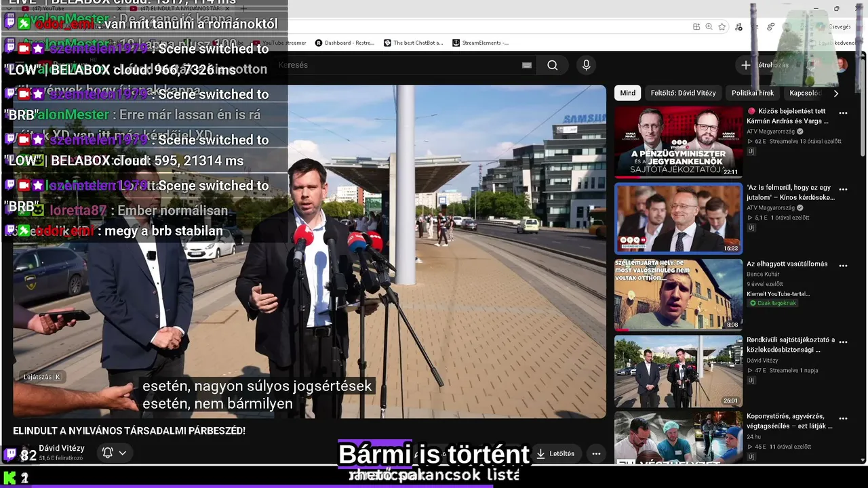Click the ATV Magyarország channel under Közös bejelentést
Viewport: 868px width, 488px height.
pos(771,131)
